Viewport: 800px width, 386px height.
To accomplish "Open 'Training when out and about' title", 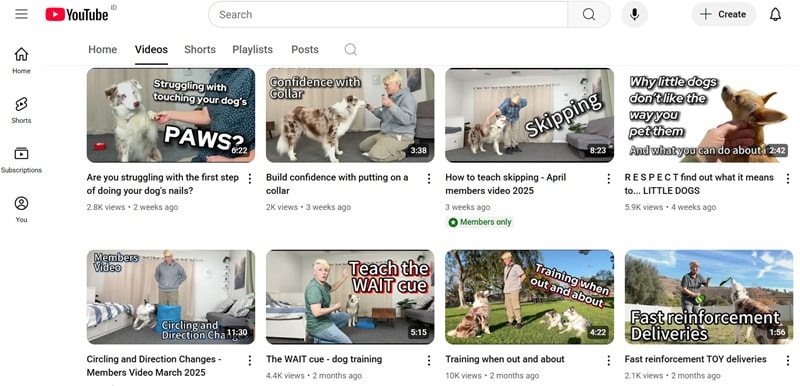I will [505, 359].
